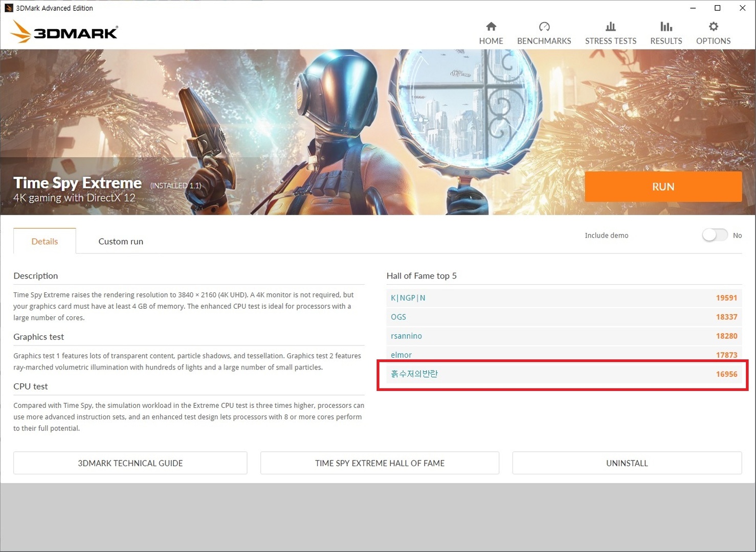Close the 3DMark window

point(743,8)
